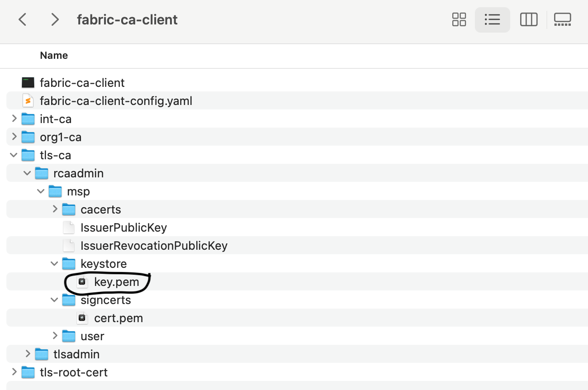Click the cacerts folder name
This screenshot has width=588, height=390.
101,210
